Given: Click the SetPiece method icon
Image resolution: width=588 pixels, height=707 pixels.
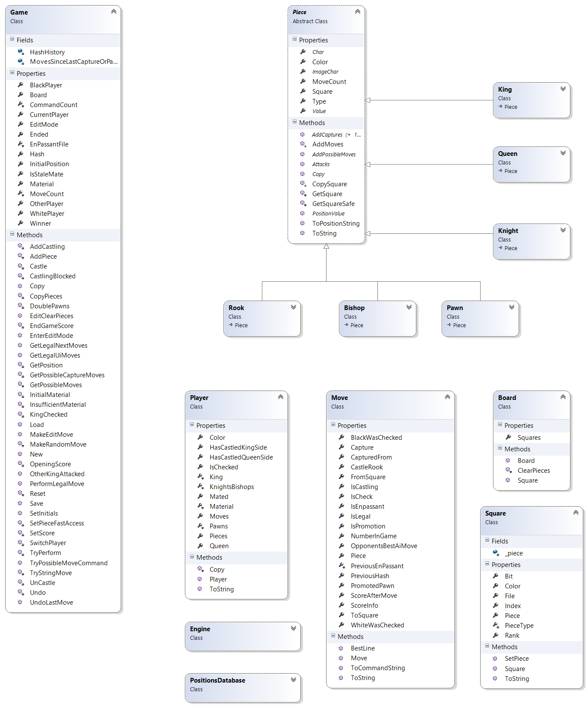Looking at the screenshot, I should (495, 659).
